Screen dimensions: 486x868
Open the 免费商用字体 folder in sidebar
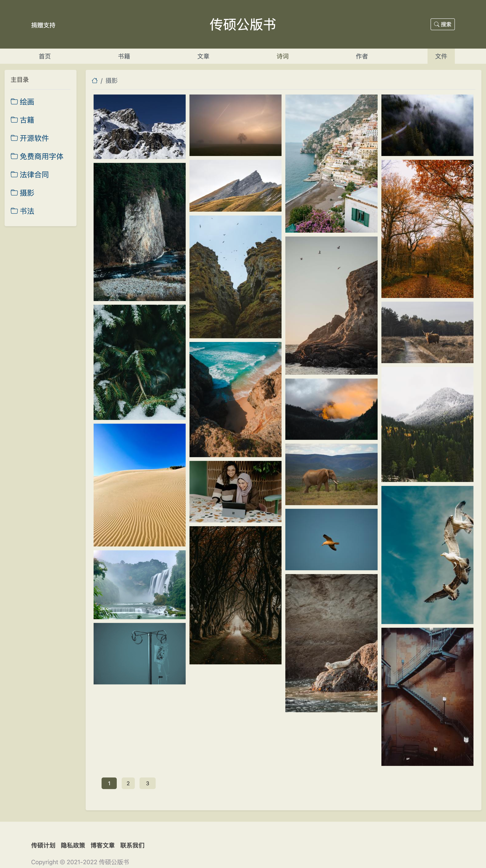37,156
